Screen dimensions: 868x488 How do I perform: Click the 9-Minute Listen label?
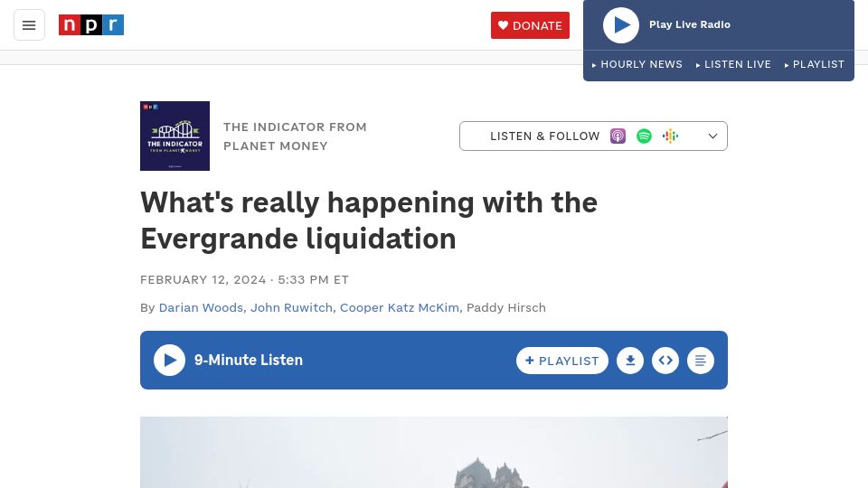tap(249, 361)
